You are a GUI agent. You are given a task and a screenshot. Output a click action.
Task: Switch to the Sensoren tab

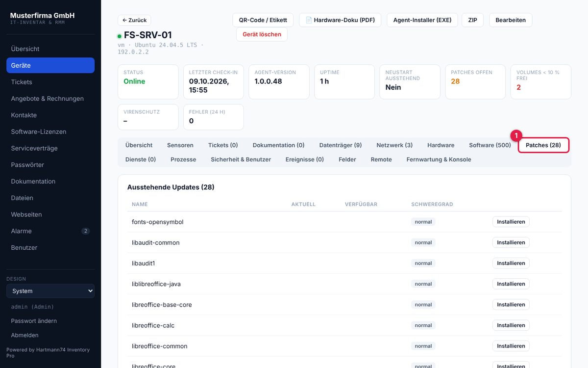click(x=180, y=145)
